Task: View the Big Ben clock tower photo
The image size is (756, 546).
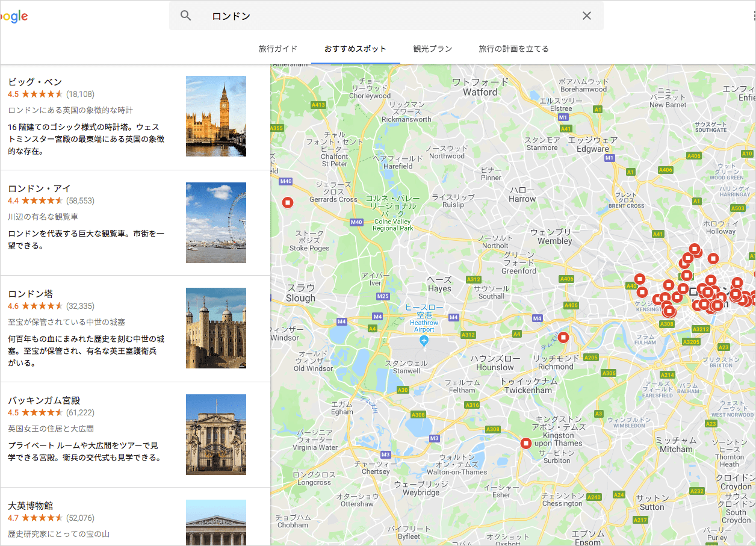Action: pos(216,116)
